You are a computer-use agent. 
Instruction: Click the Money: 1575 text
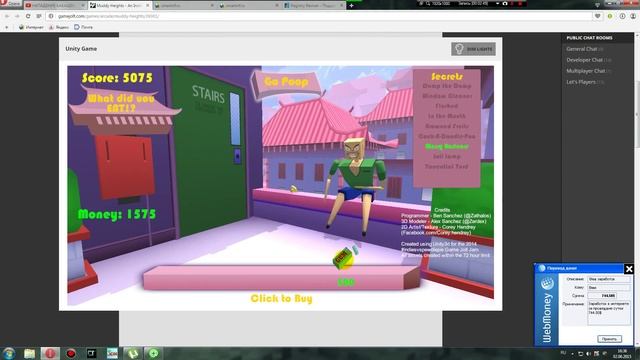coord(117,214)
